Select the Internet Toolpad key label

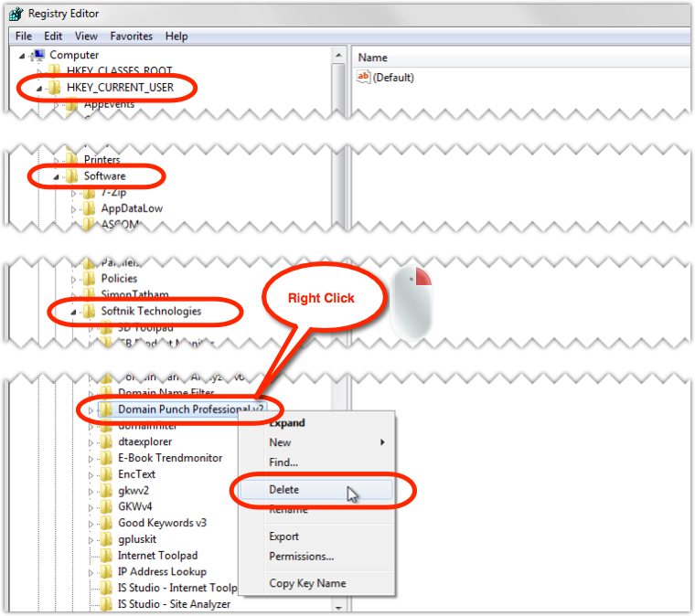pos(158,556)
